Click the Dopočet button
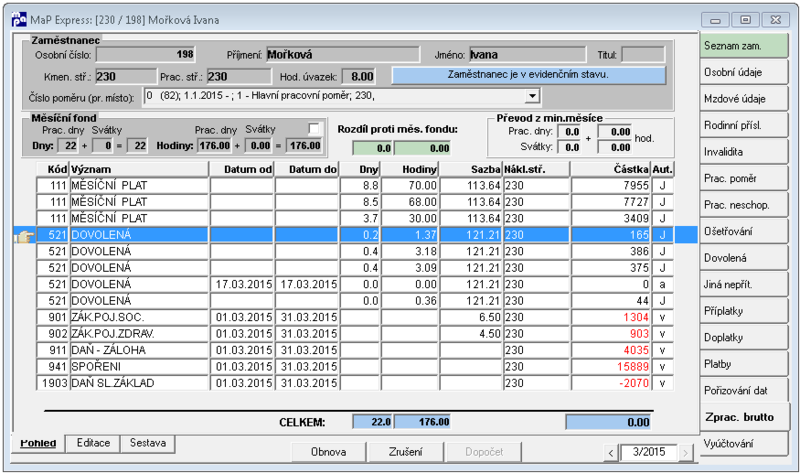800x473 pixels. pos(484,452)
